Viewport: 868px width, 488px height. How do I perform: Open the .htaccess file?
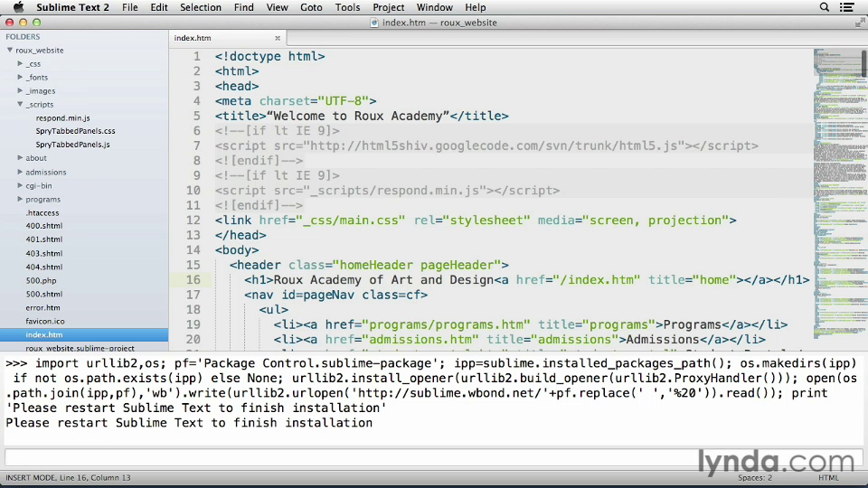pyautogui.click(x=42, y=212)
